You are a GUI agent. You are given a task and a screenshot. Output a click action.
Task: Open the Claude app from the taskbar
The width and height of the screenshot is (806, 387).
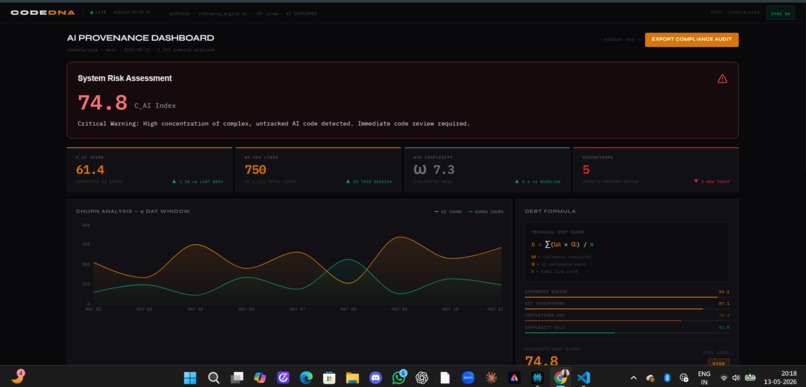pos(491,378)
